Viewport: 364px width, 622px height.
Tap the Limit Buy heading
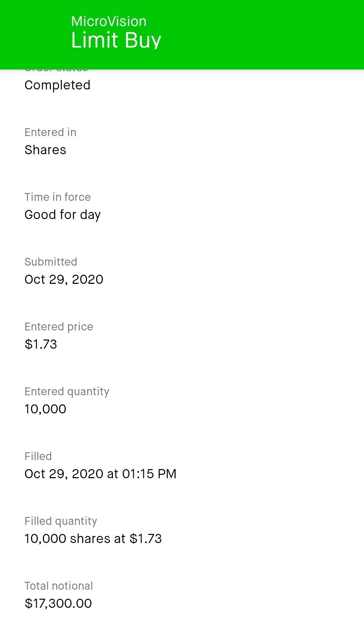coord(116,40)
